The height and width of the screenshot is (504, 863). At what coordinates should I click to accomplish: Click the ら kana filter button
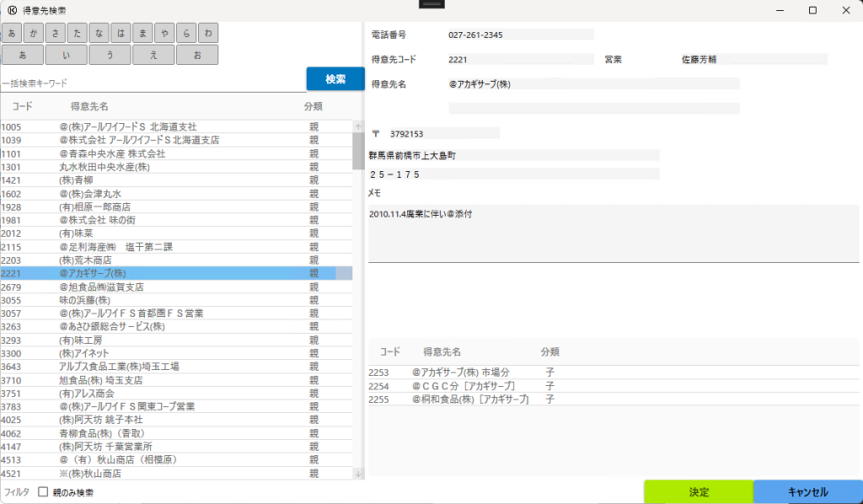(186, 33)
